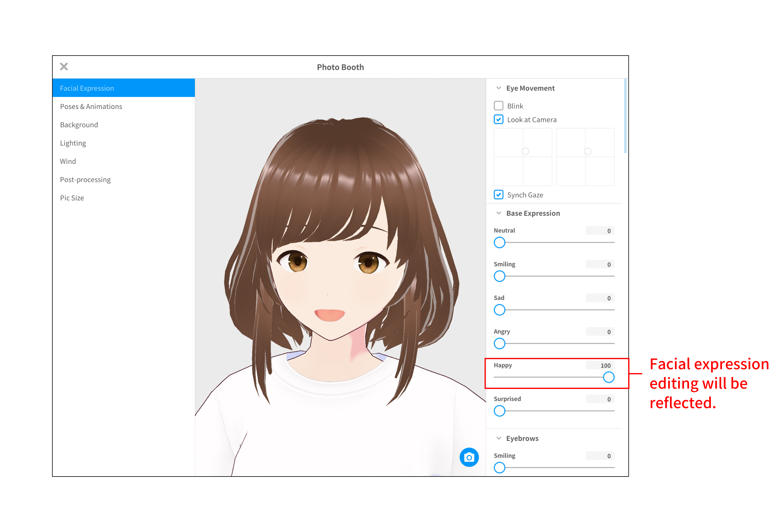
Task: Collapse the Eyebrows section
Action: pyautogui.click(x=498, y=438)
